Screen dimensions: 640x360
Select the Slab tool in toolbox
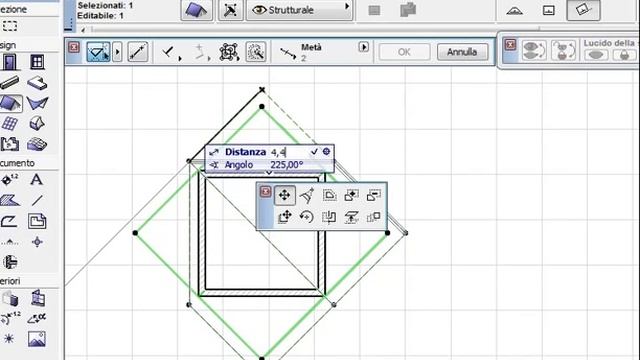pos(37,83)
